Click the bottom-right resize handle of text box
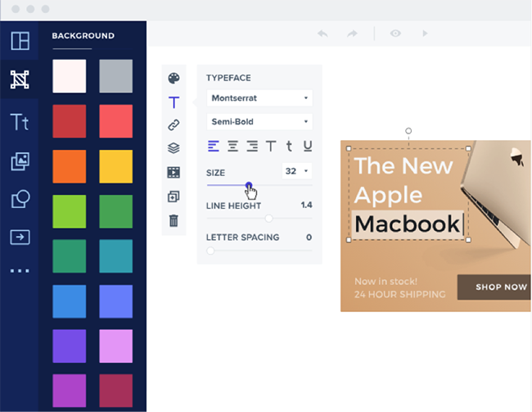This screenshot has height=412, width=532. tap(468, 240)
